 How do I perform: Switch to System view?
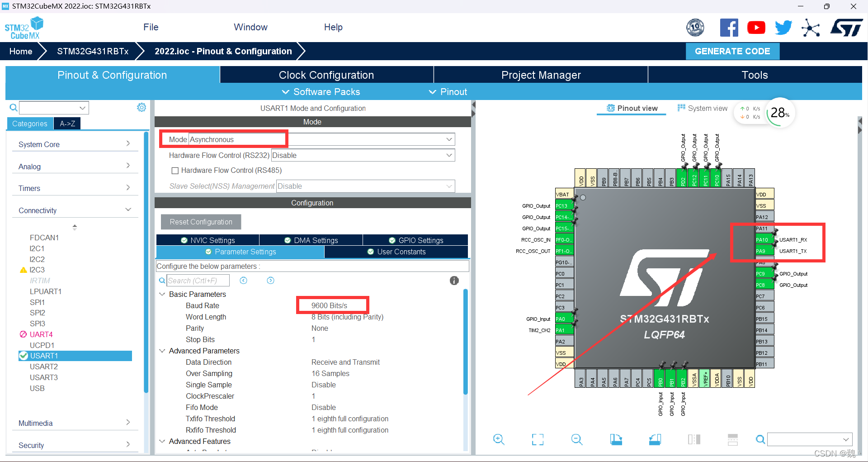click(x=703, y=108)
